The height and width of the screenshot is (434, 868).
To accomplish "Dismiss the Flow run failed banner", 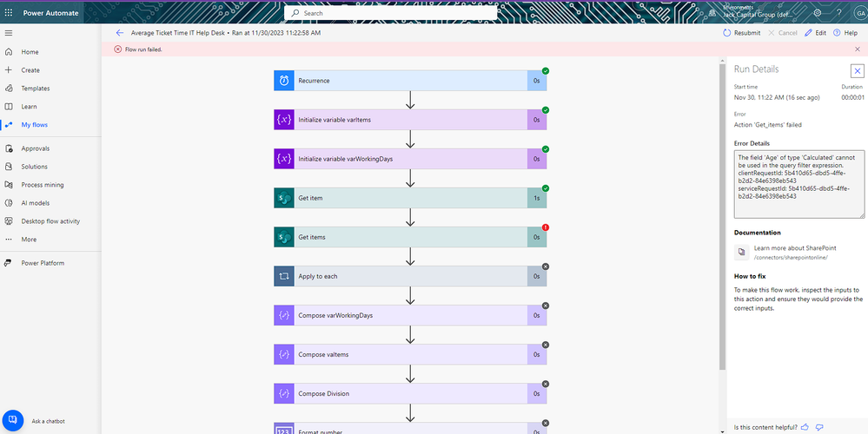I will click(x=858, y=49).
